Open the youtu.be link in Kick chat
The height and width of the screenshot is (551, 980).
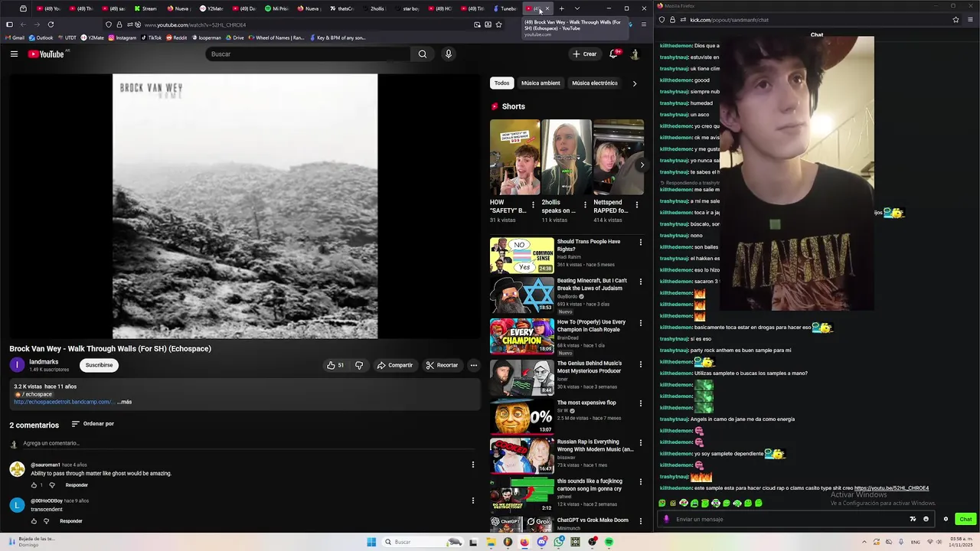click(x=891, y=488)
